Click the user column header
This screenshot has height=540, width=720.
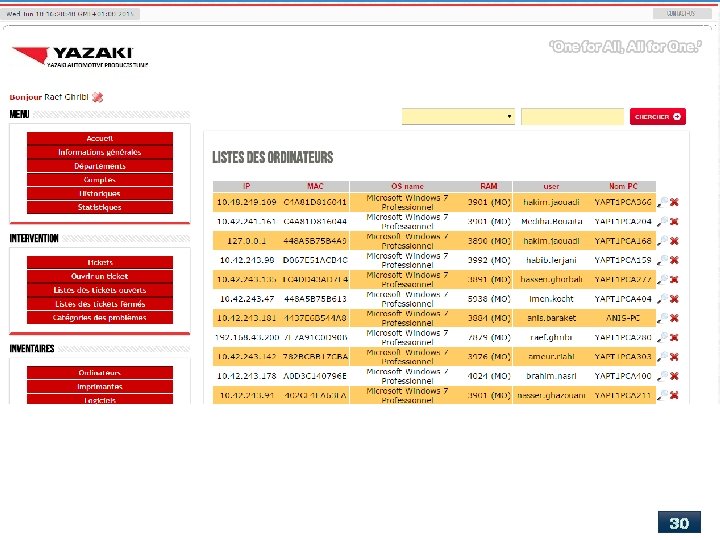(551, 186)
